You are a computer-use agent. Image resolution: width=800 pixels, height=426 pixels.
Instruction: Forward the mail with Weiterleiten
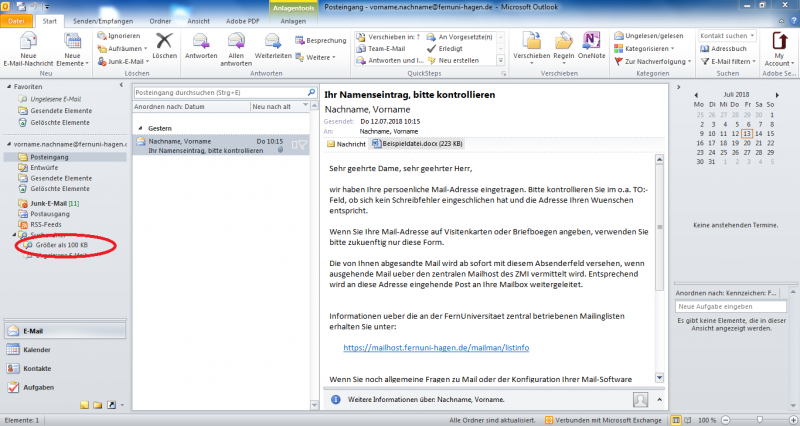[273, 46]
